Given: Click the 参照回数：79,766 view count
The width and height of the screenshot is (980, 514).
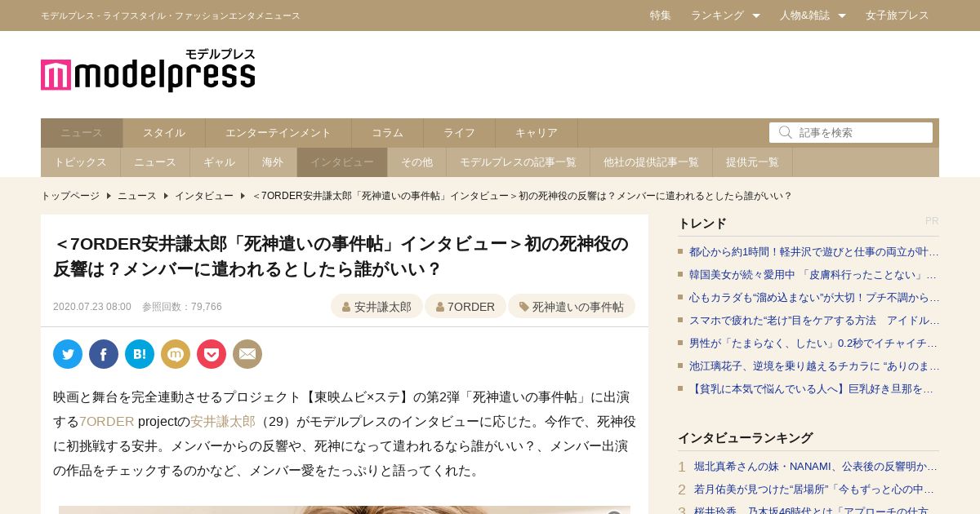Looking at the screenshot, I should (182, 307).
